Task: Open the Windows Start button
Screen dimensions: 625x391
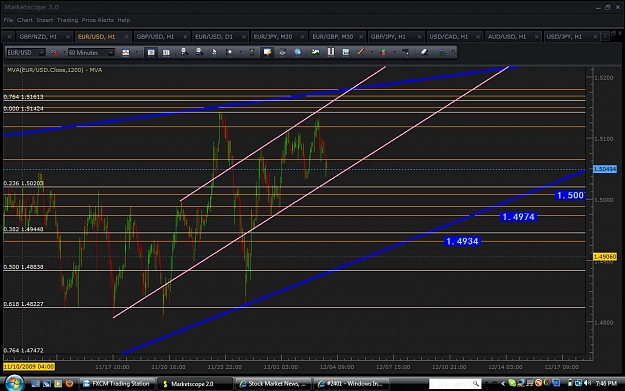Action: coord(14,383)
